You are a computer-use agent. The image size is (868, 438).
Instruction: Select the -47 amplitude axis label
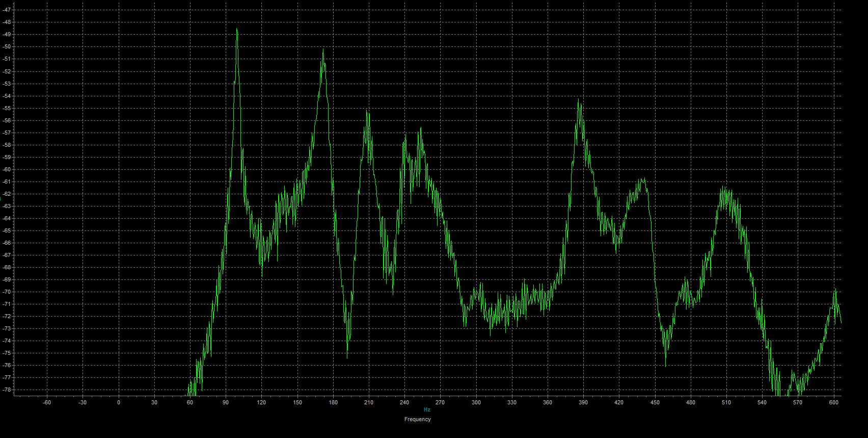[7, 10]
